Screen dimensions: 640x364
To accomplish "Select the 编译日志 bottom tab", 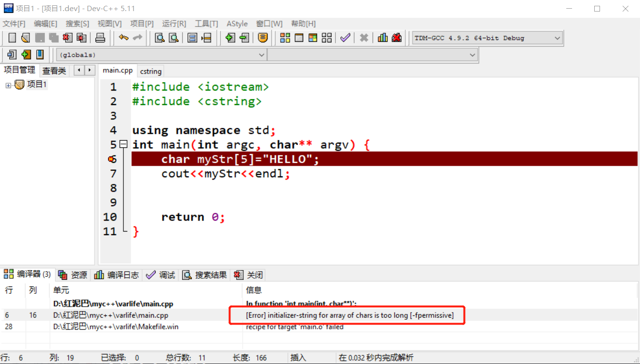I will coord(117,275).
